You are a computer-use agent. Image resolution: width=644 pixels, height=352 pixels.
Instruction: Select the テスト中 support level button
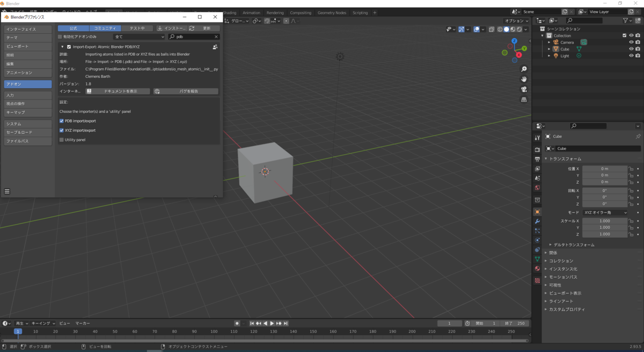coord(137,28)
